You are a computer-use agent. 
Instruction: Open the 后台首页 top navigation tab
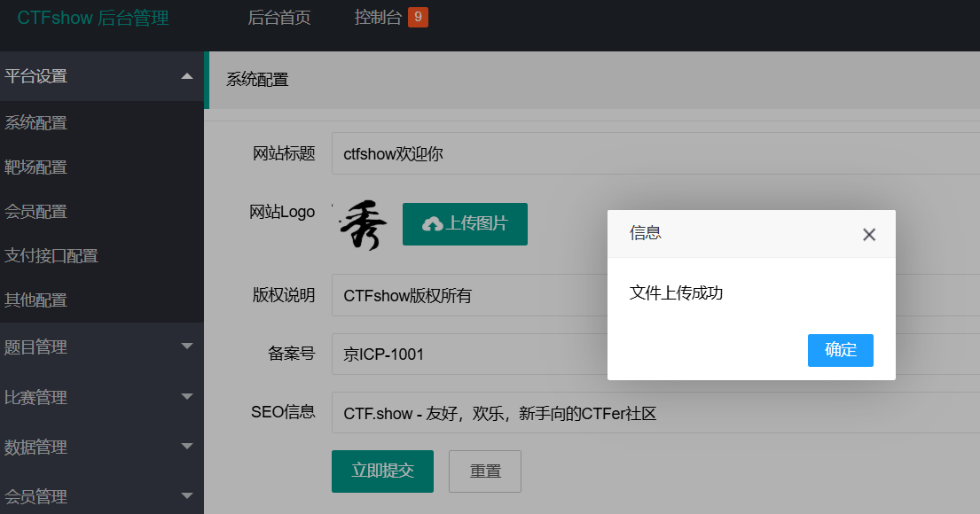tap(279, 18)
